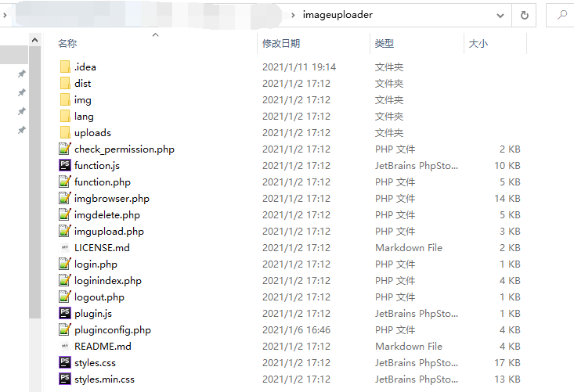This screenshot has width=574, height=392.
Task: Select the plugin.js PhpStorm icon
Action: click(x=65, y=313)
